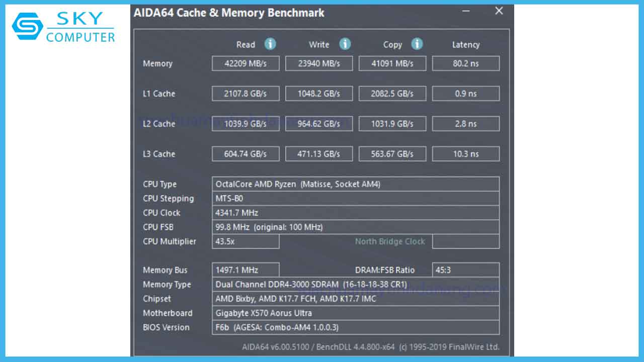The image size is (644, 362).
Task: Click the Chipset field AMD Bixby
Action: [x=356, y=299]
